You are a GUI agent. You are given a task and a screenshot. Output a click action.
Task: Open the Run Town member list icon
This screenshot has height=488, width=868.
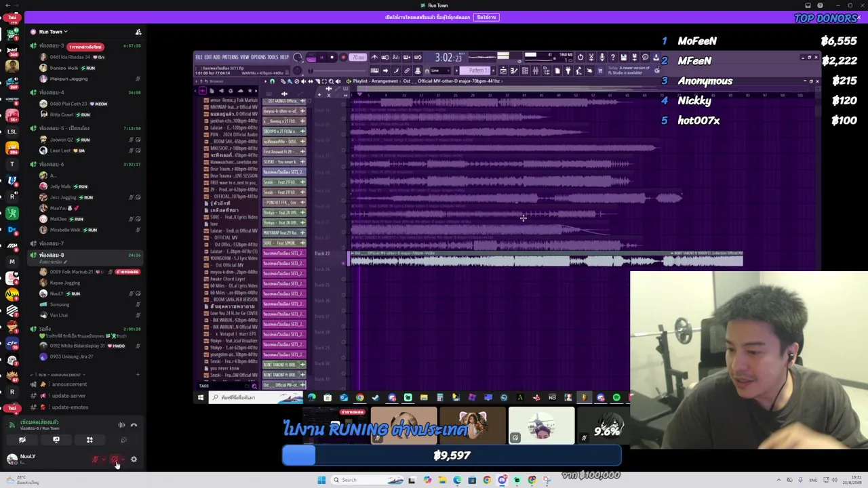(138, 32)
